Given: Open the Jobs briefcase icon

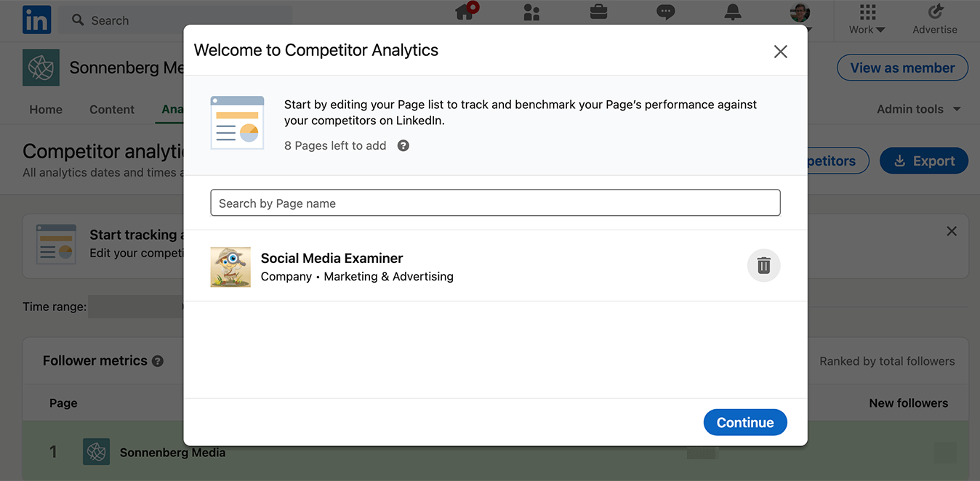Looking at the screenshot, I should click(x=598, y=12).
